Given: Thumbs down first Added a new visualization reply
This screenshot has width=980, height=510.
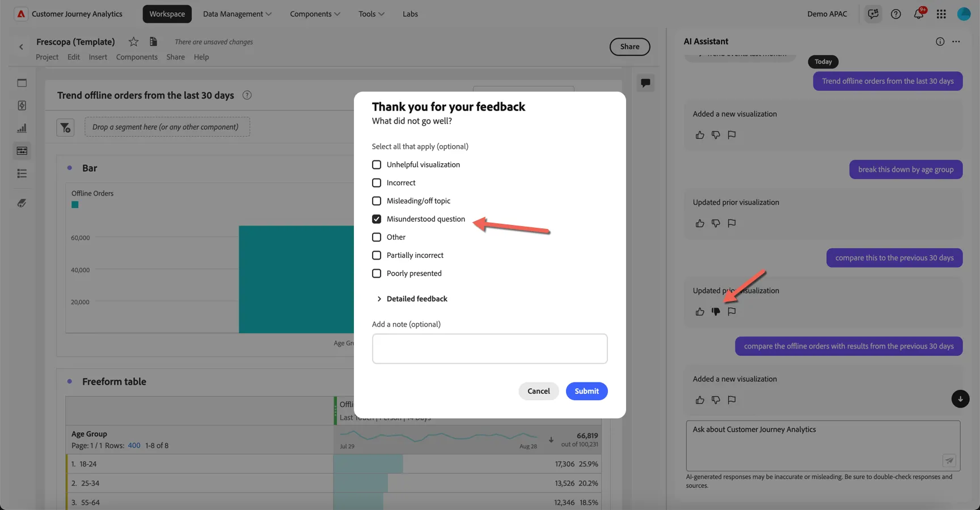Looking at the screenshot, I should [716, 135].
